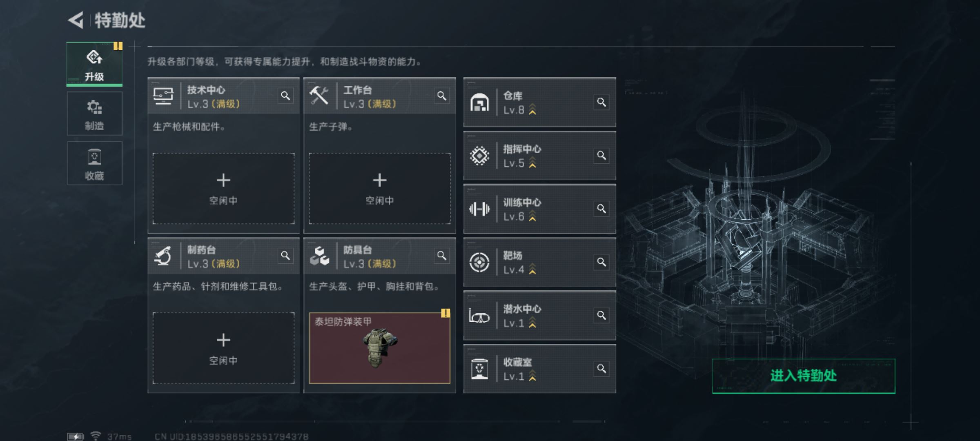Click the magnifier icon for 工作台
This screenshot has width=980, height=441.
pyautogui.click(x=441, y=96)
